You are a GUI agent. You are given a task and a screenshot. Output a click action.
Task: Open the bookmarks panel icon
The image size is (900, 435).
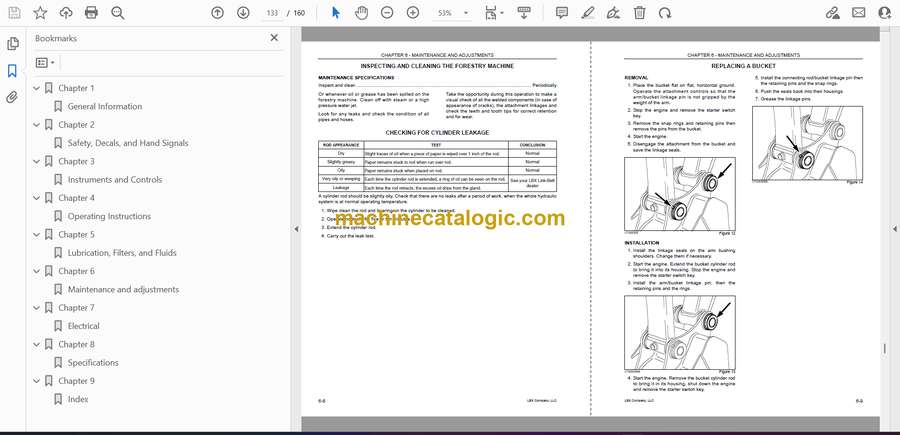pos(12,71)
